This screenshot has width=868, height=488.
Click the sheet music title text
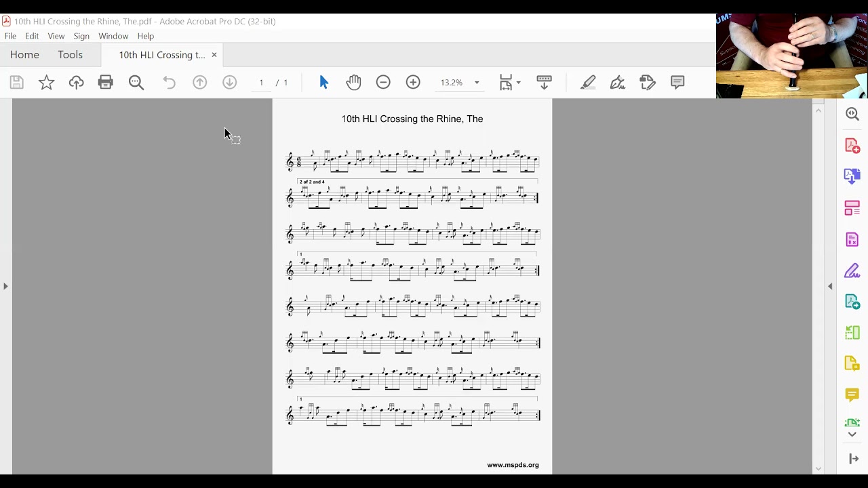pyautogui.click(x=412, y=119)
